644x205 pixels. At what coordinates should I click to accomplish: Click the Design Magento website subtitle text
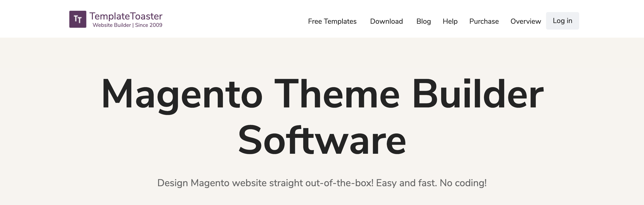point(322,183)
